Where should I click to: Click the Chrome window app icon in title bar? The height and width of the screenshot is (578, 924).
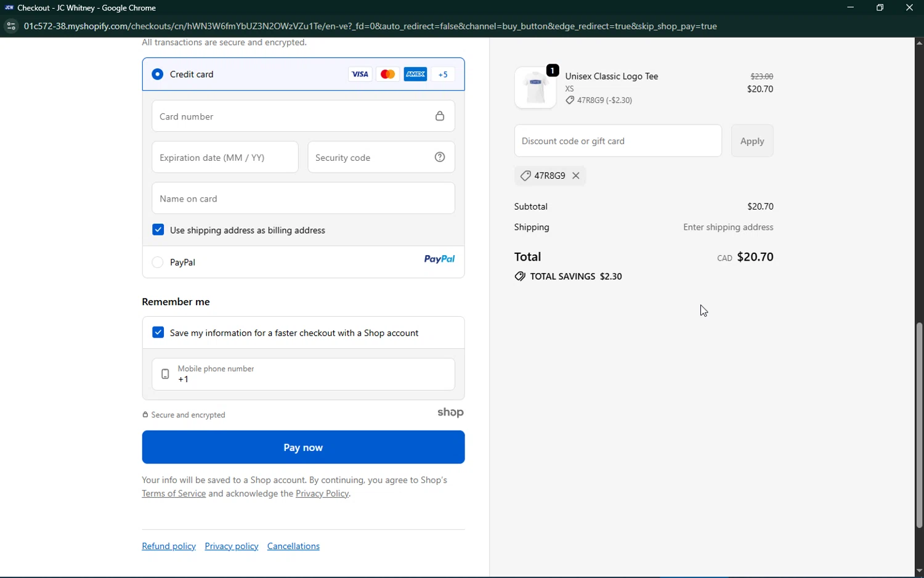(x=9, y=8)
